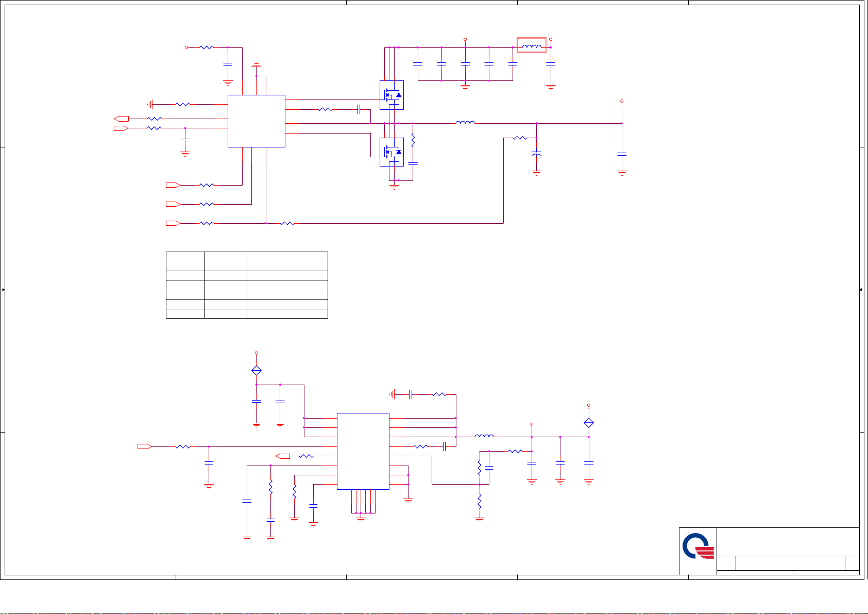Select the vertical snubber resistor beside the lower MOSFET
This screenshot has height=614, width=868.
tap(413, 140)
